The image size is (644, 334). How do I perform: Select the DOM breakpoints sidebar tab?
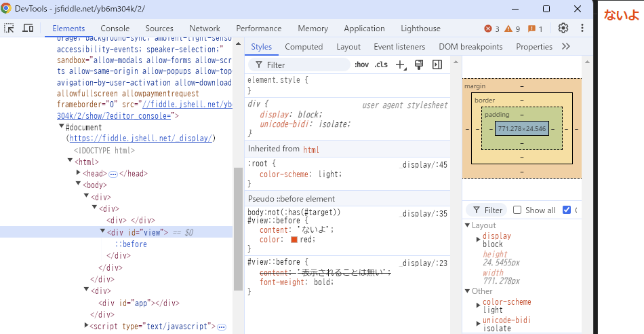tap(470, 47)
